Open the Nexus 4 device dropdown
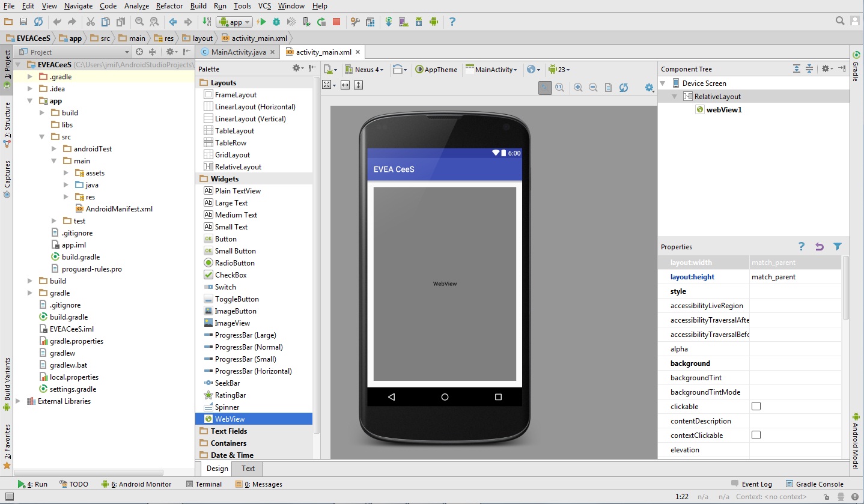 pos(364,70)
